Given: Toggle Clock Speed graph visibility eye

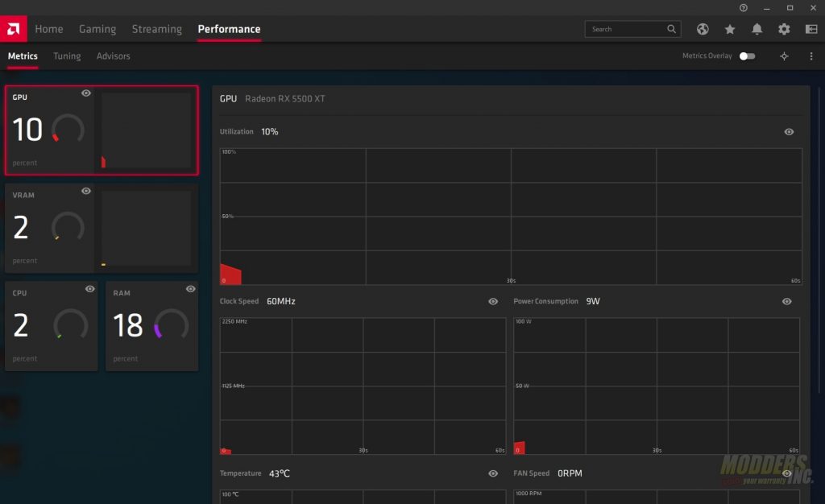Looking at the screenshot, I should pos(493,301).
